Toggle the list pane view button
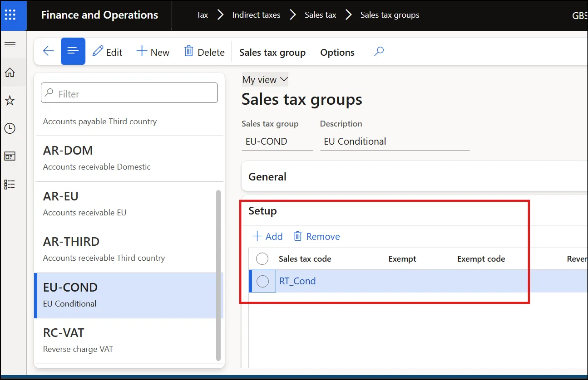 click(x=73, y=51)
